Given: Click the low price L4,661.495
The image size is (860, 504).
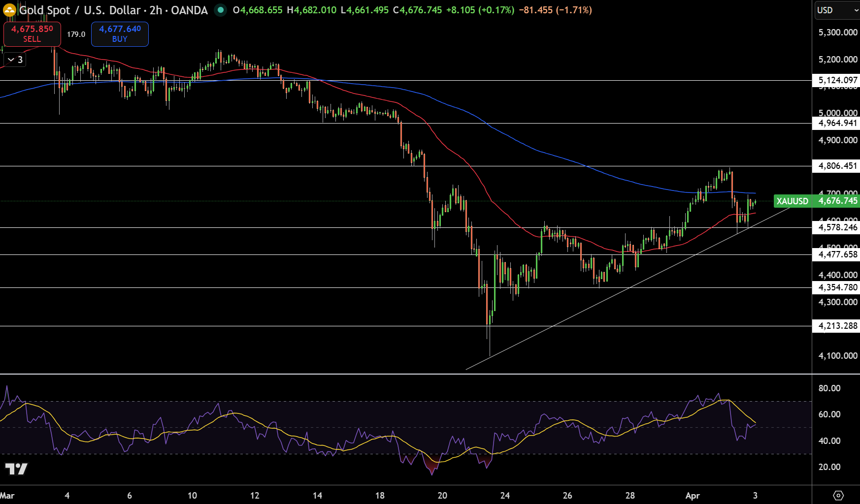Looking at the screenshot, I should pos(364,10).
